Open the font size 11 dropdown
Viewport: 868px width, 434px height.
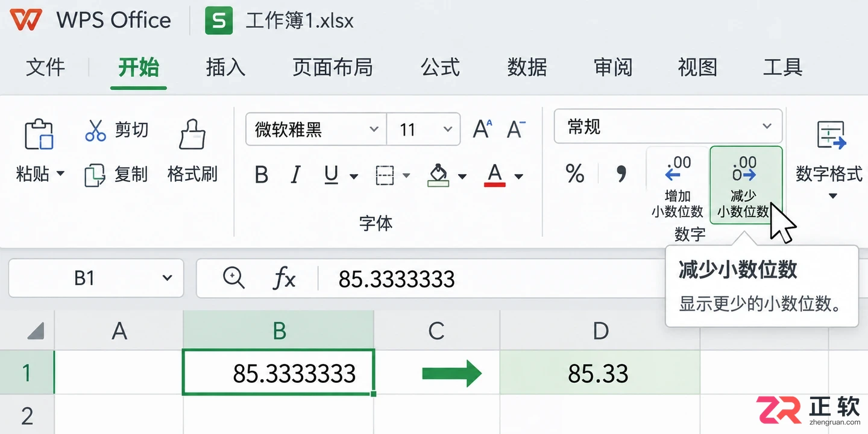click(x=424, y=129)
